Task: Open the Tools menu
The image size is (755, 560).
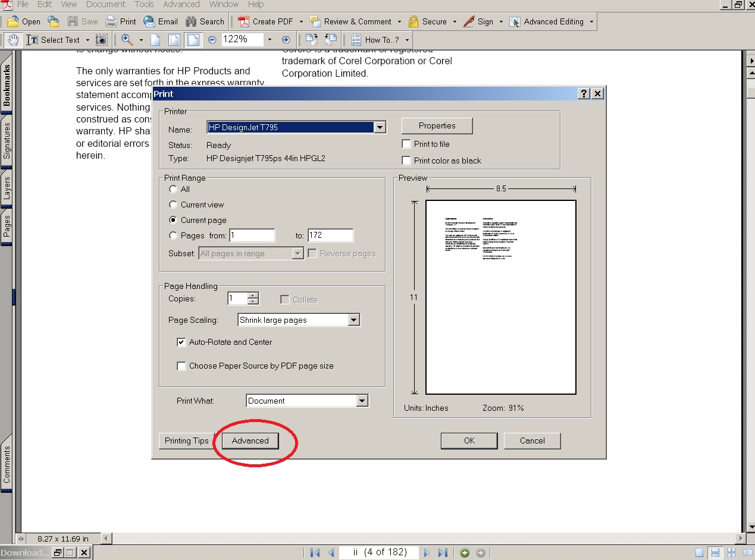Action: pyautogui.click(x=144, y=4)
